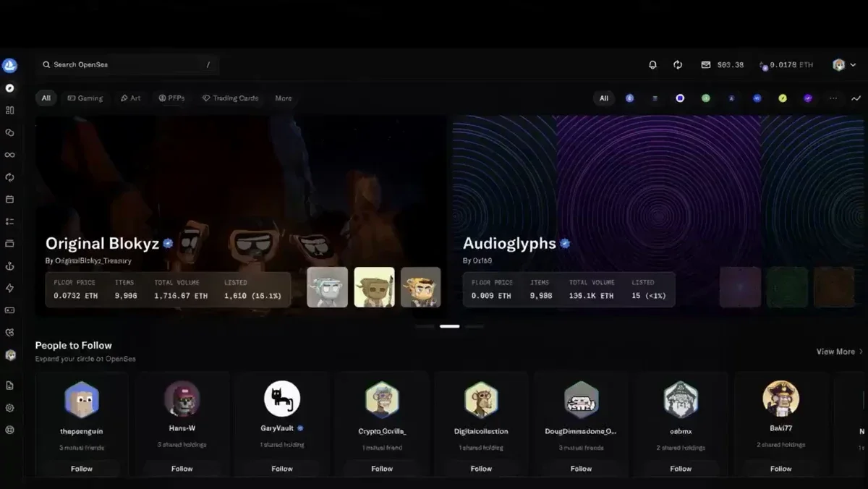Focus the Search OpenSea field
Screen dimensions: 868x489
(x=127, y=65)
